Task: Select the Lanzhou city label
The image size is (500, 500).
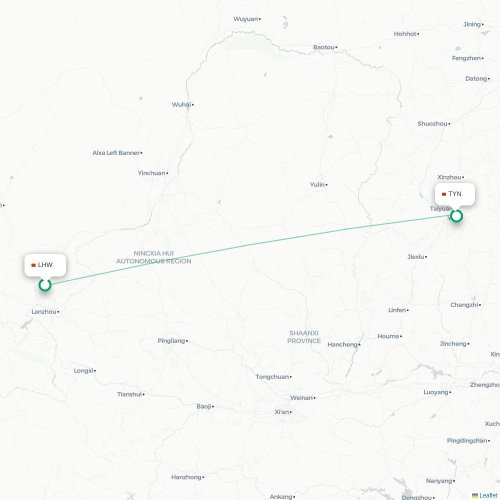Action: coord(45,312)
